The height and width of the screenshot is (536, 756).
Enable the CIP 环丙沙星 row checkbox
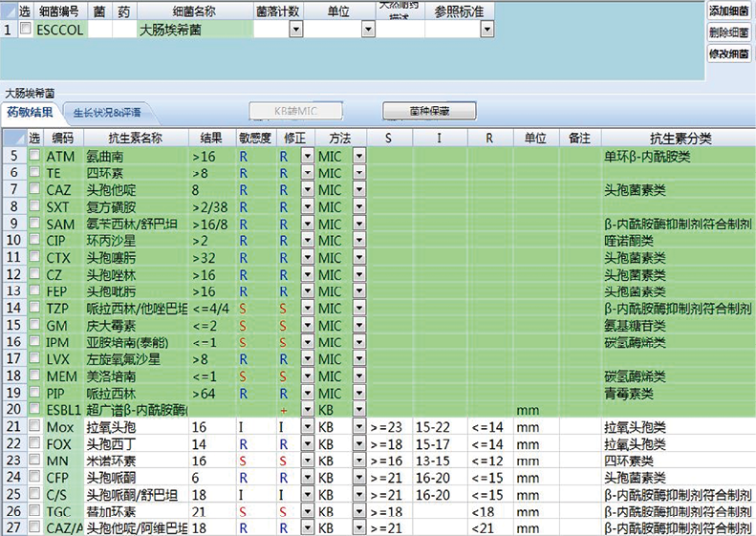[x=34, y=240]
